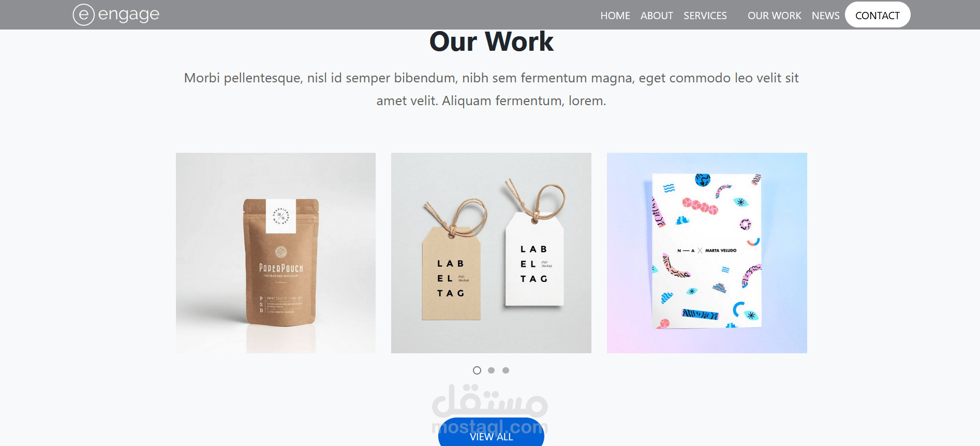Viewport: 980px width, 446px height.
Task: Navigate to OUR WORK menu item
Action: point(774,16)
